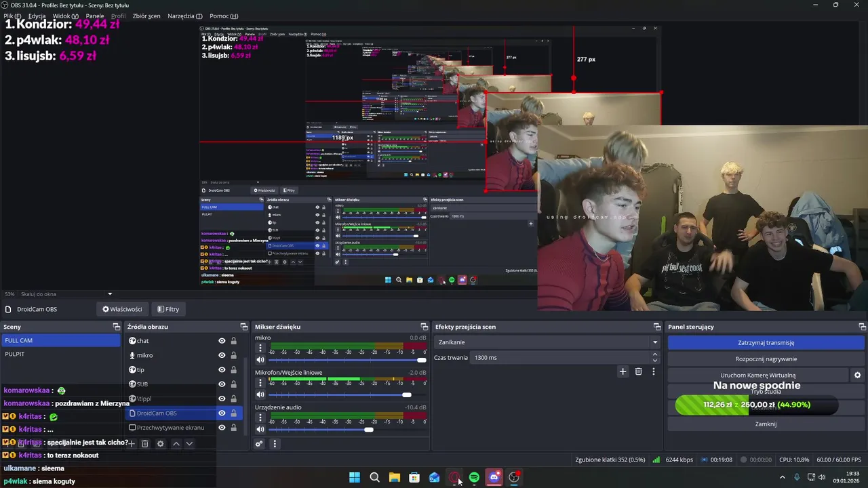Undock the Mikser dźwięku panel
Screen dimensions: 868x488
(x=424, y=327)
